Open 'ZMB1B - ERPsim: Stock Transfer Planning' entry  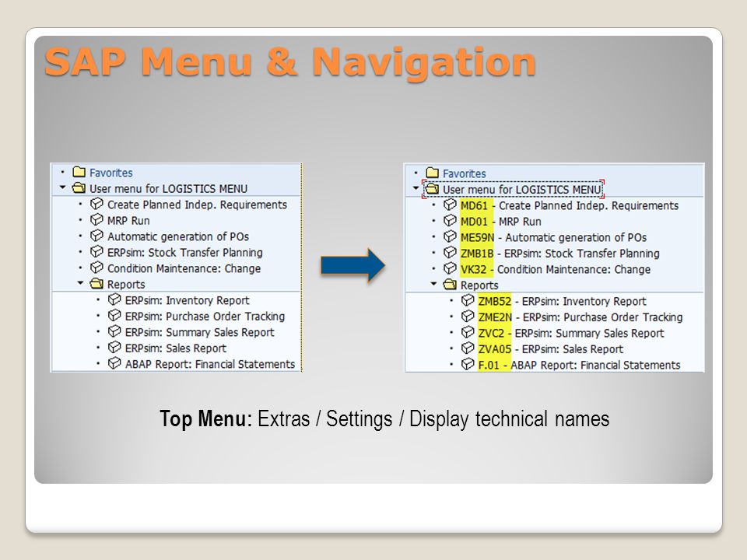pos(559,254)
